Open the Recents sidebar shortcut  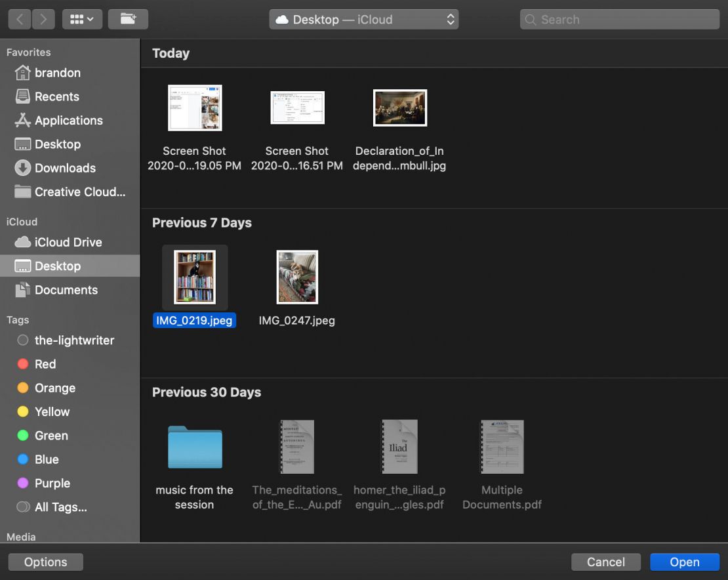53,96
